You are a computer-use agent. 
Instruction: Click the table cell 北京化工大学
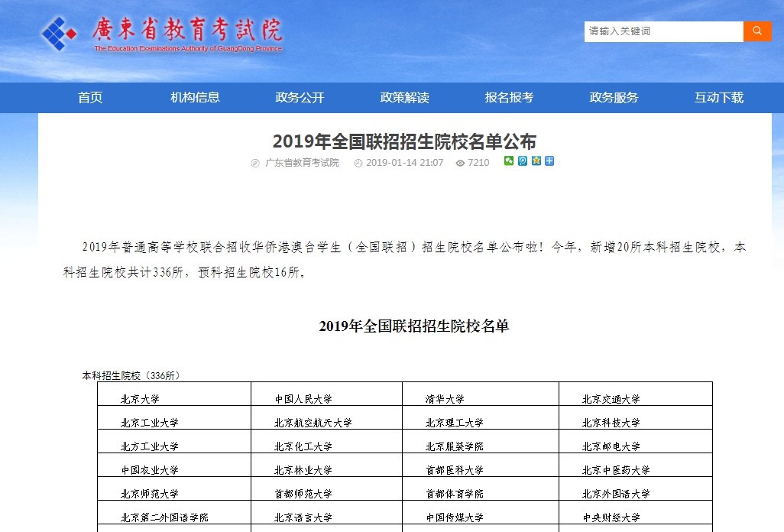click(x=326, y=442)
